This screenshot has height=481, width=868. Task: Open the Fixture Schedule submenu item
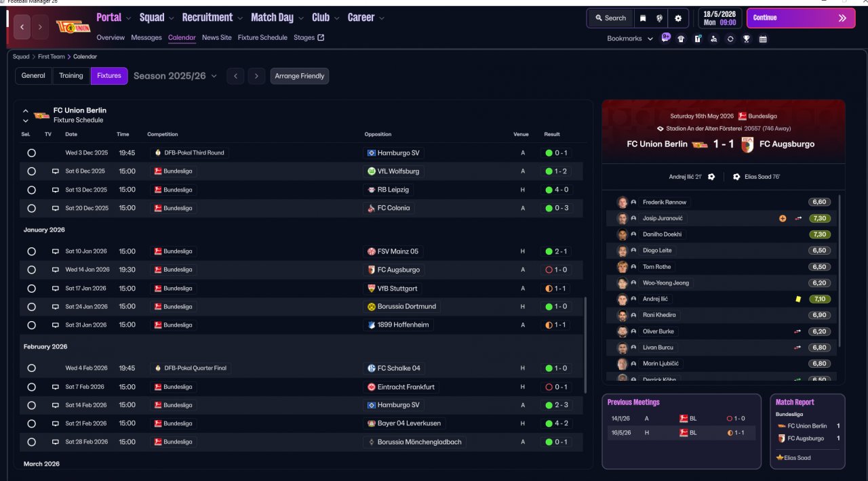[262, 38]
